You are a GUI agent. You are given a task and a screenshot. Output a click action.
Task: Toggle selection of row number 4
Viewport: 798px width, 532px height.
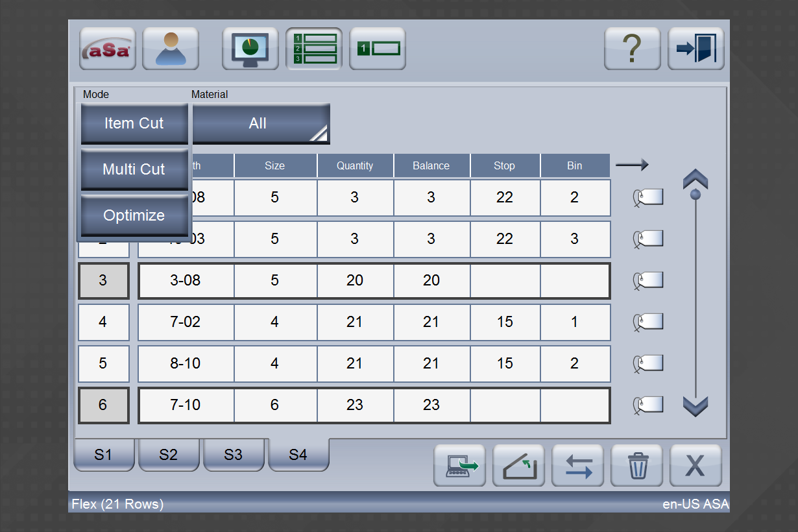coord(103,322)
